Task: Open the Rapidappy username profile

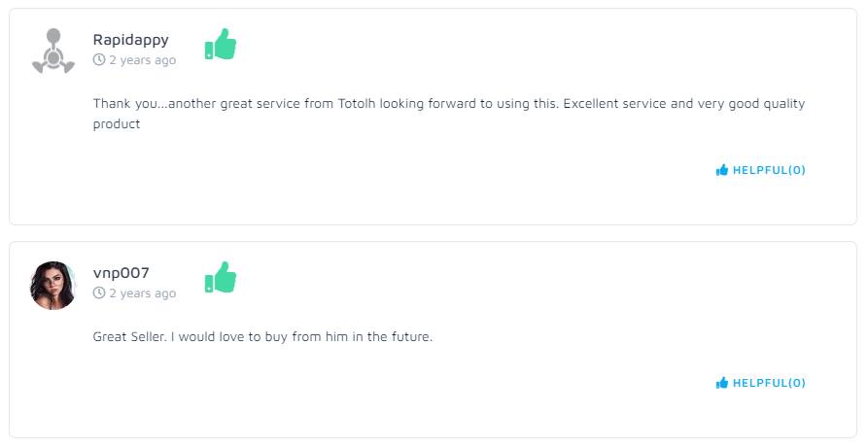Action: point(130,40)
